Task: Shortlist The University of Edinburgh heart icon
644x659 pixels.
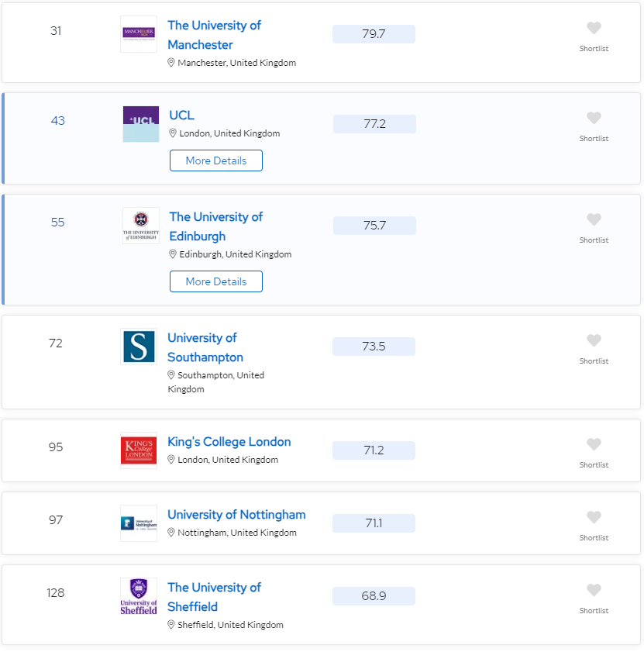Action: pyautogui.click(x=594, y=220)
